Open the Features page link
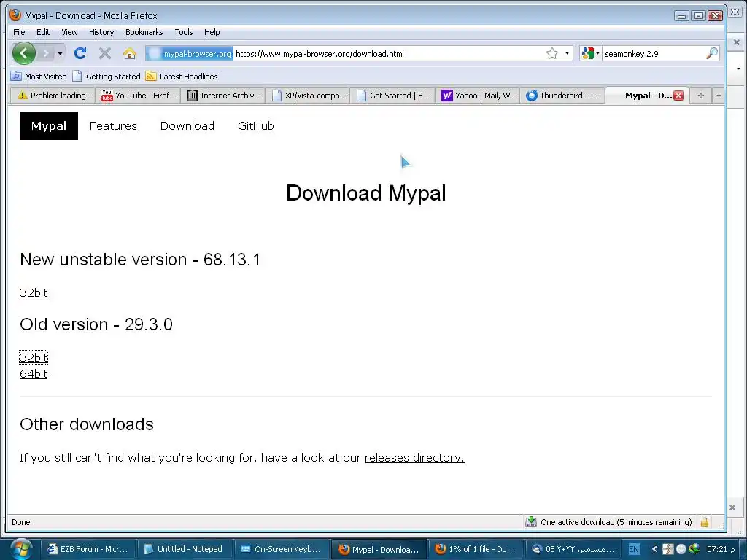The height and width of the screenshot is (560, 747). pos(113,125)
